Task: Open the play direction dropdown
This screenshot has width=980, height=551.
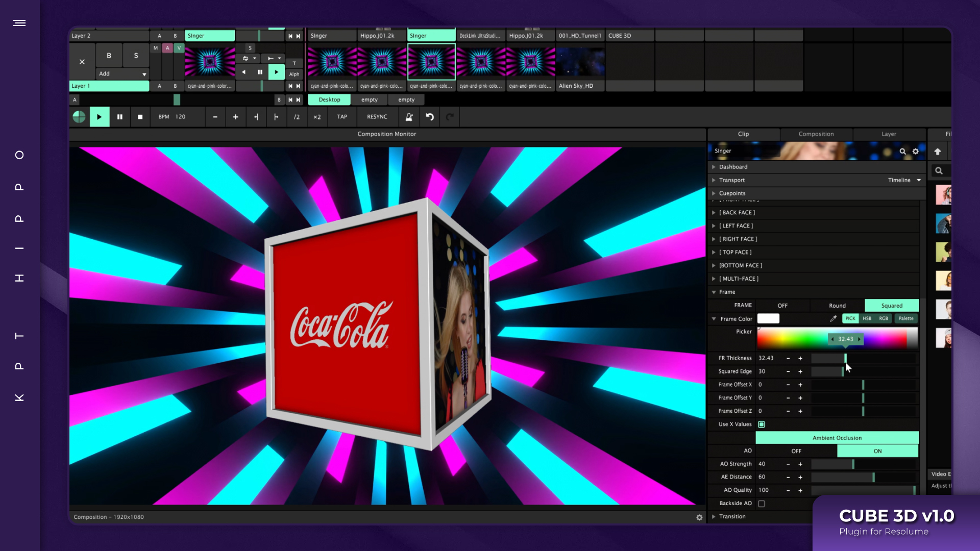Action: pos(274,59)
